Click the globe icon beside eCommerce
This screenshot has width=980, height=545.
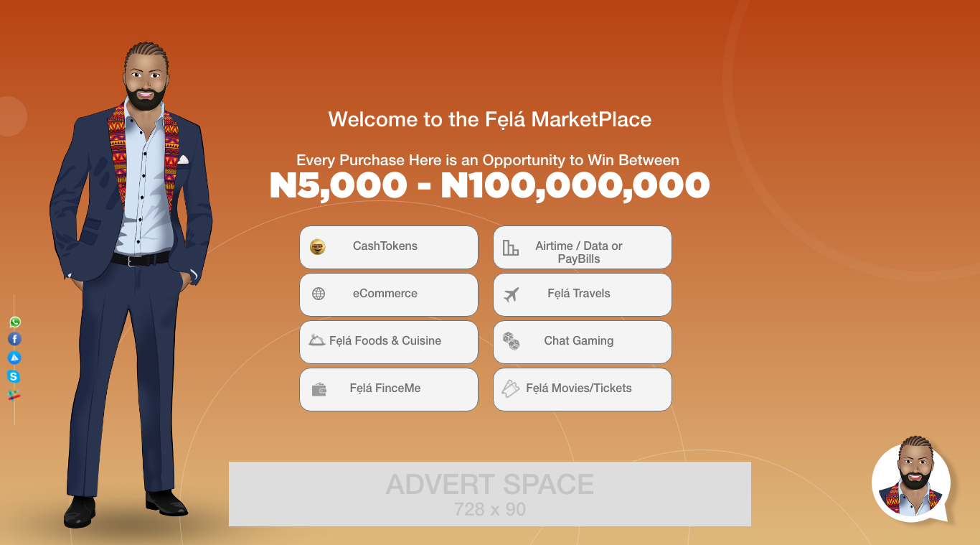(319, 294)
